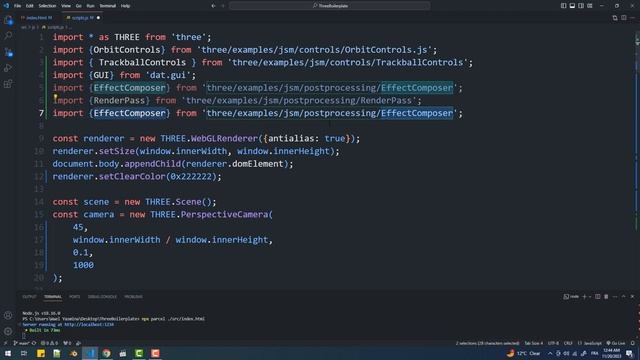Click the script.js breadcrumb item

click(53, 27)
